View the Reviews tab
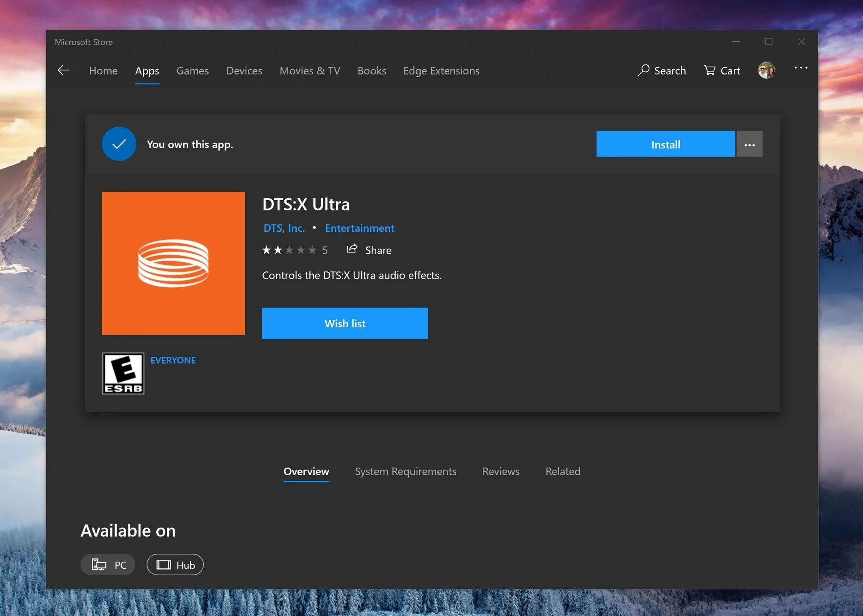Viewport: 863px width, 616px height. pyautogui.click(x=501, y=471)
